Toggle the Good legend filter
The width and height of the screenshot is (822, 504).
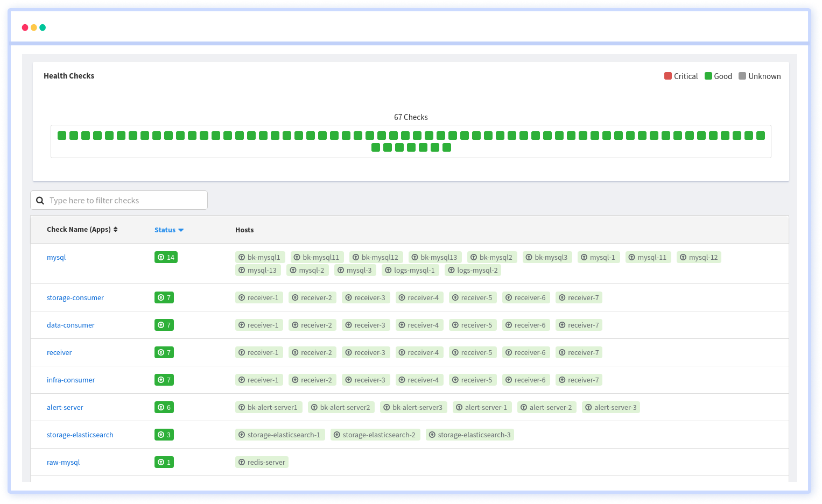tap(718, 76)
